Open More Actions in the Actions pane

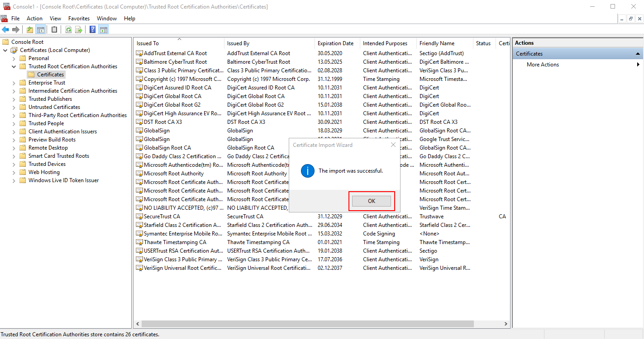pos(543,64)
